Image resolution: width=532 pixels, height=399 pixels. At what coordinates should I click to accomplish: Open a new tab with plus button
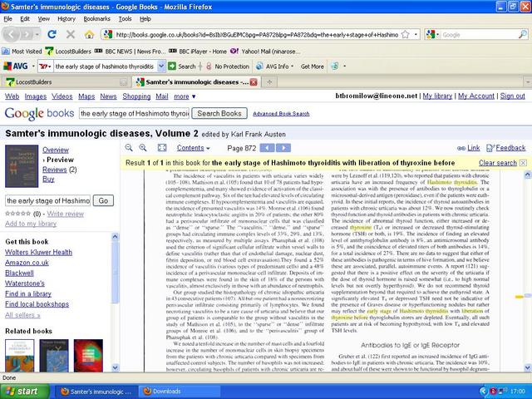coord(269,82)
